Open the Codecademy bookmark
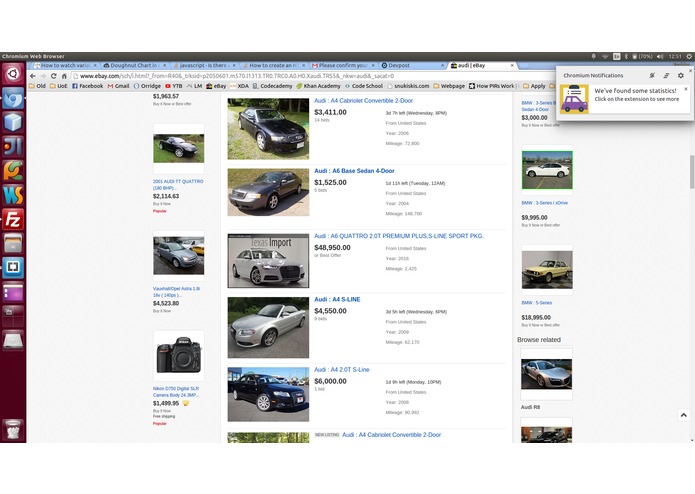The width and height of the screenshot is (695, 494). (x=272, y=86)
